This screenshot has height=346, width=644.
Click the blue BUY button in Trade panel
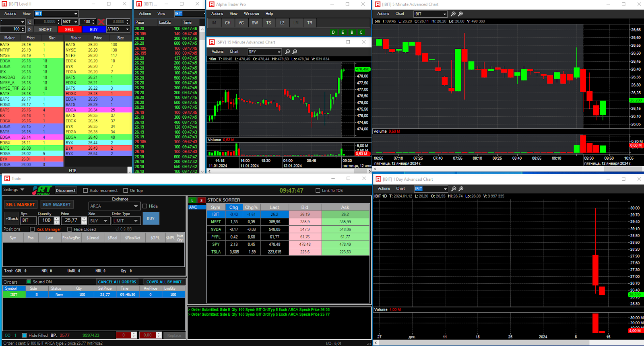[151, 218]
